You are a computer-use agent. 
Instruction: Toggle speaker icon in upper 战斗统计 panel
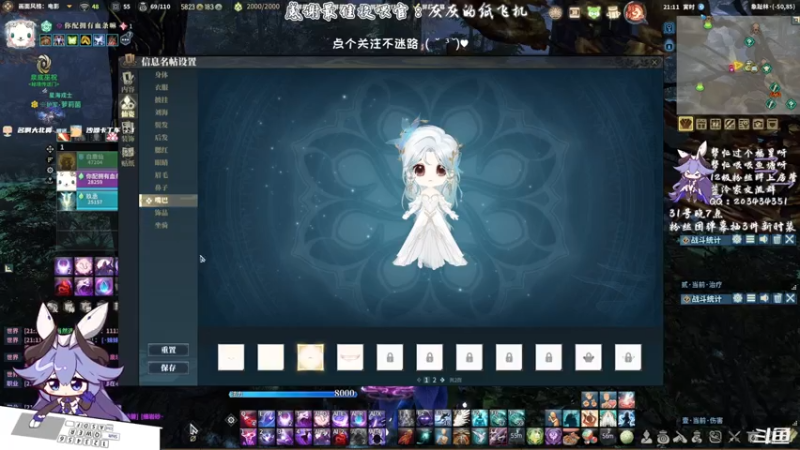(x=763, y=239)
